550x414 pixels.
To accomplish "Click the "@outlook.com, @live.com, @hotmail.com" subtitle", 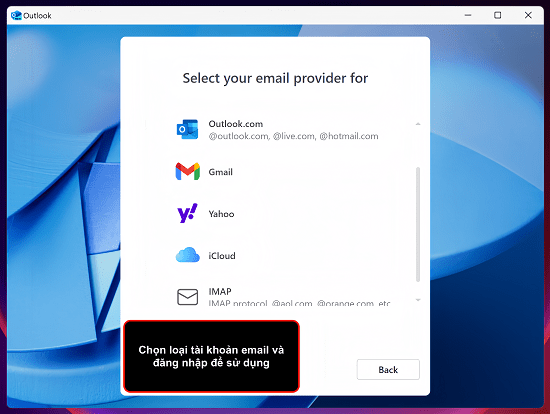I will click(294, 136).
